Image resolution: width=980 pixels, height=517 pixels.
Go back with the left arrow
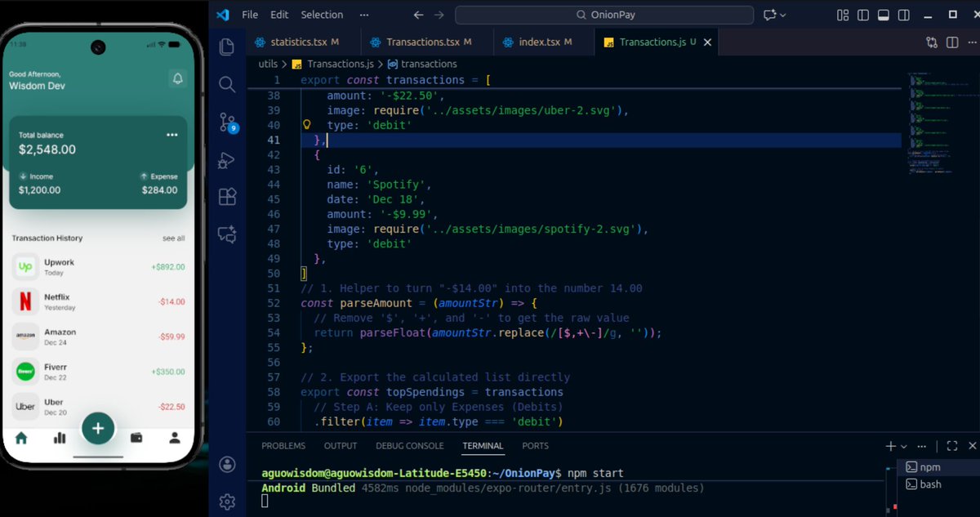418,15
